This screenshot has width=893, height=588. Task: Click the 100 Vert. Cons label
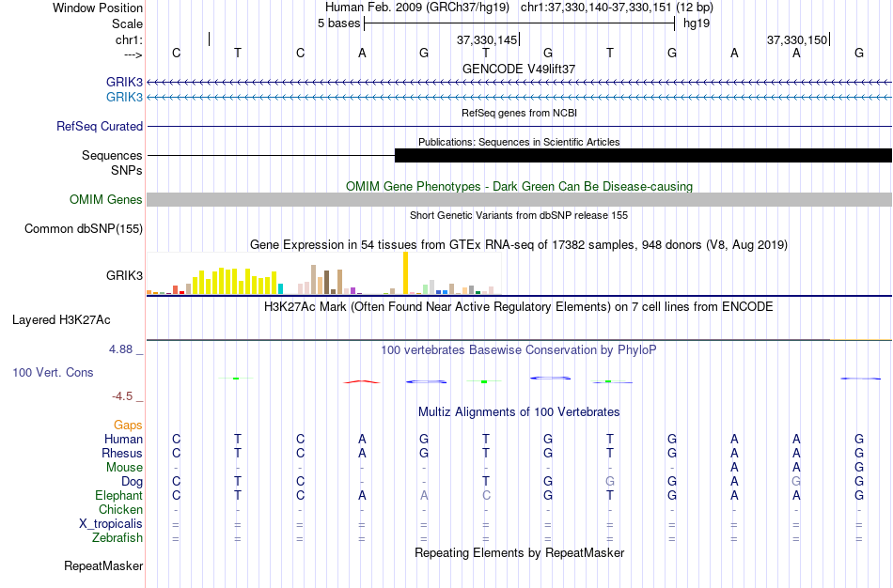tap(53, 372)
